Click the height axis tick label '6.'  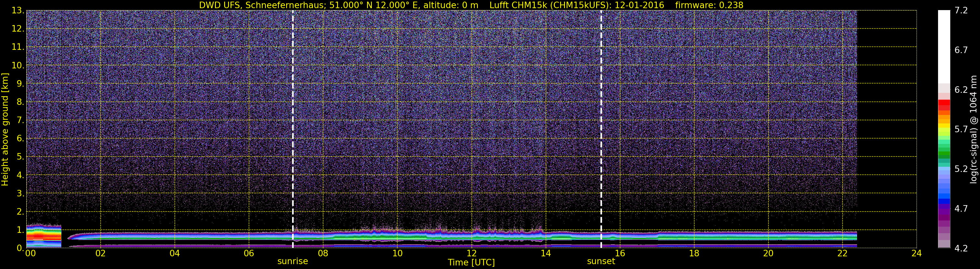point(20,138)
